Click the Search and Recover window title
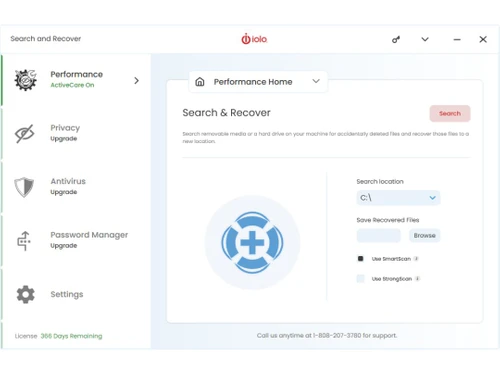 [46, 39]
